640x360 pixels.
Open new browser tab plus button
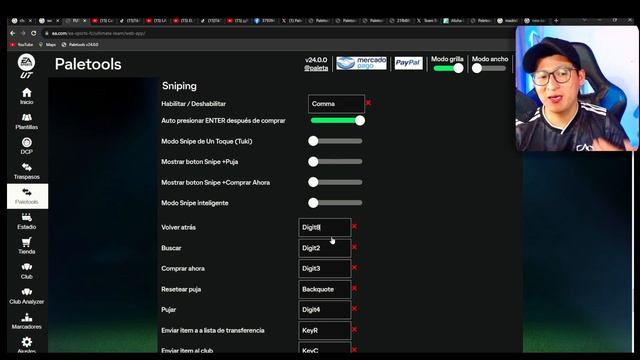(x=556, y=20)
